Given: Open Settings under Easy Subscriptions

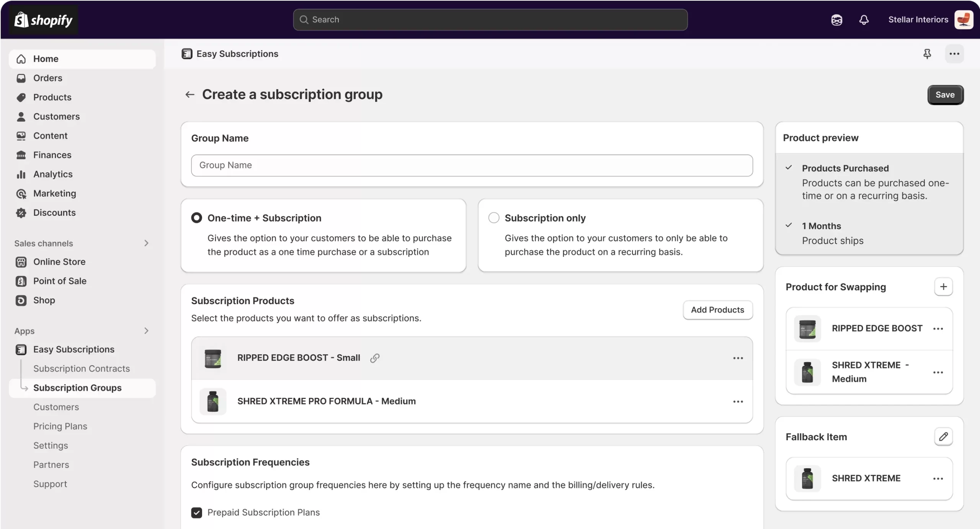Looking at the screenshot, I should coord(51,446).
